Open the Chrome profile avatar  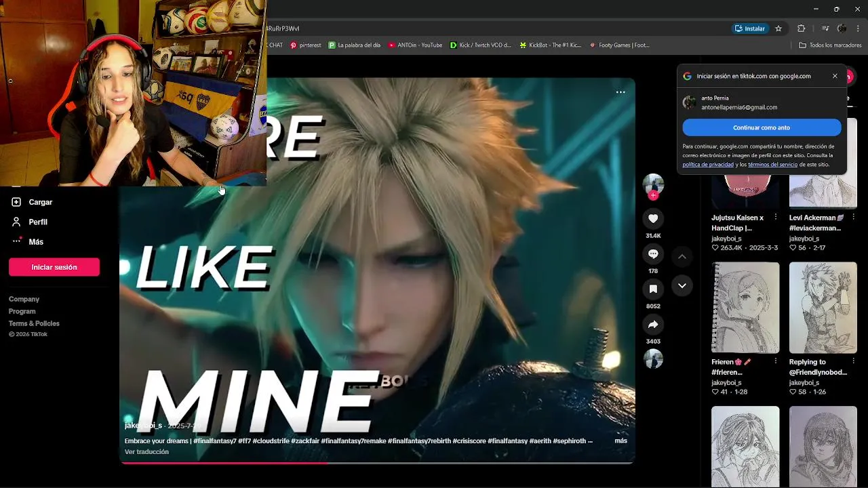(842, 28)
